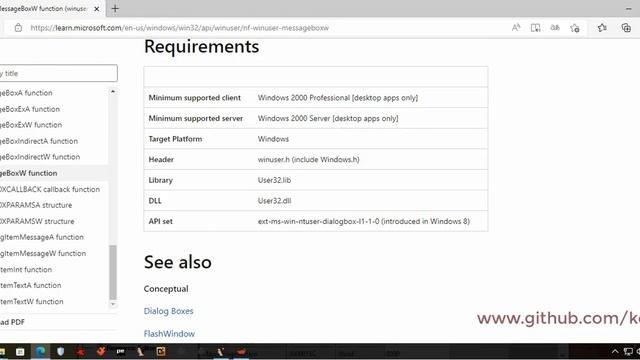The width and height of the screenshot is (640, 360).
Task: Click the winuser.h header value
Action: [309, 160]
